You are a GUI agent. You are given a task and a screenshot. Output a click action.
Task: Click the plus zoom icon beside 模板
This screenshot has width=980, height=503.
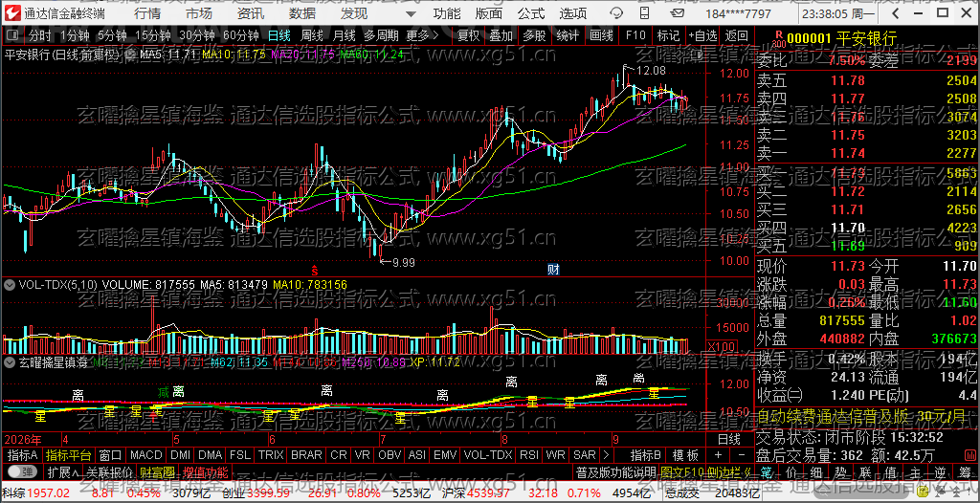[x=718, y=455]
